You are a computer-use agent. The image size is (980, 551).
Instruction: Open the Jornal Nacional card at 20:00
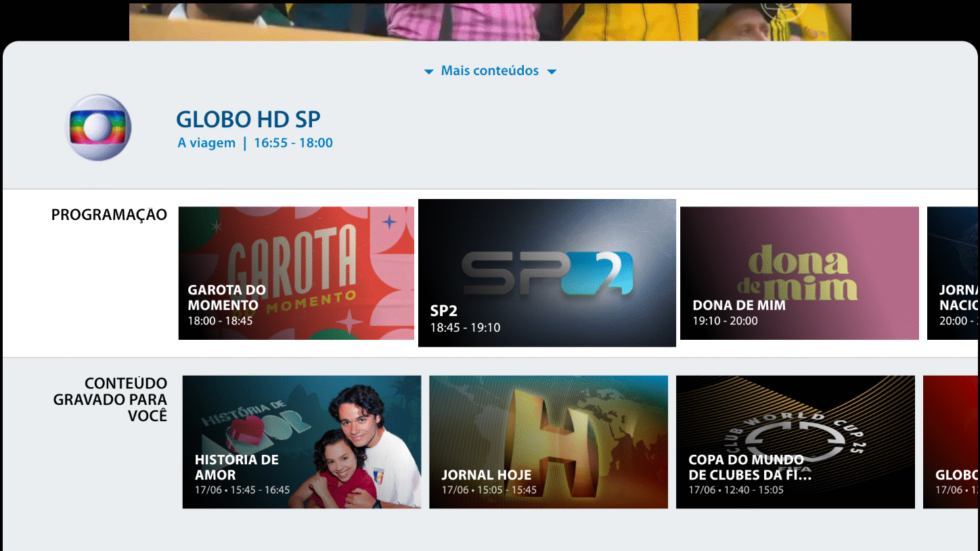[953, 273]
